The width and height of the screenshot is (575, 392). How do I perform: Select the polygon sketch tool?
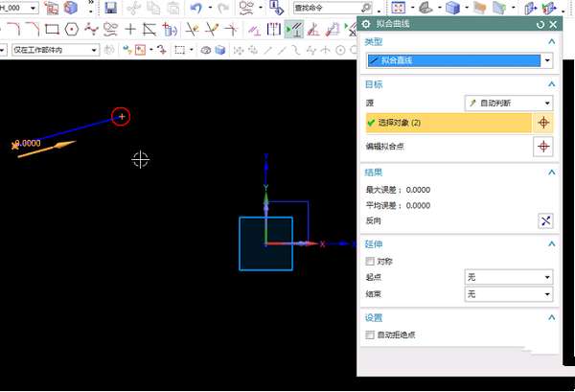point(72,29)
